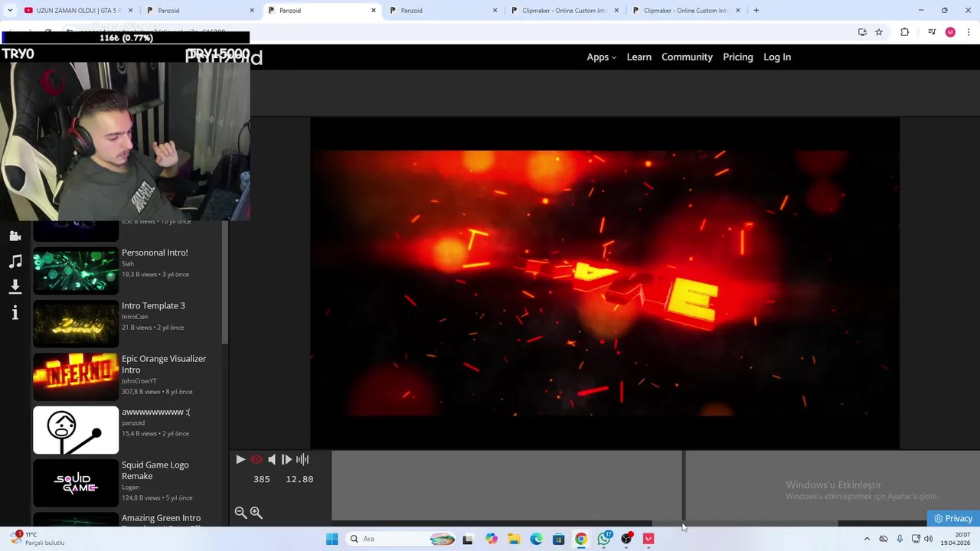The height and width of the screenshot is (551, 980).
Task: Open the Learn page
Action: point(639,57)
